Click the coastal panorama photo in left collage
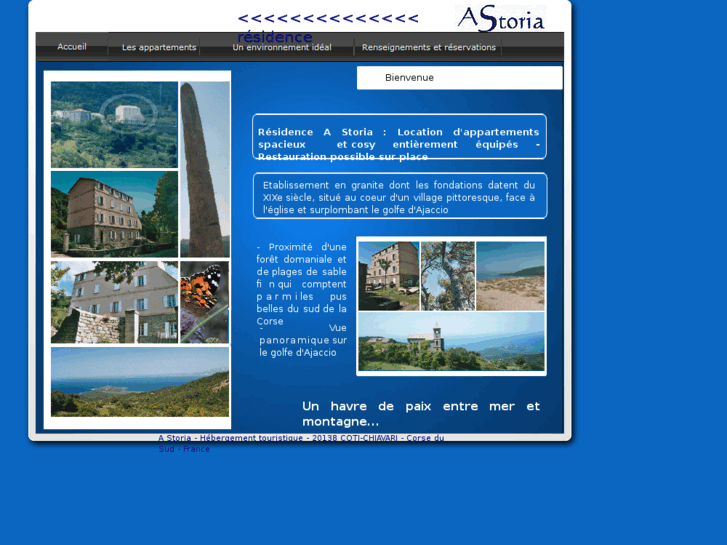Image resolution: width=727 pixels, height=545 pixels. coord(140,382)
